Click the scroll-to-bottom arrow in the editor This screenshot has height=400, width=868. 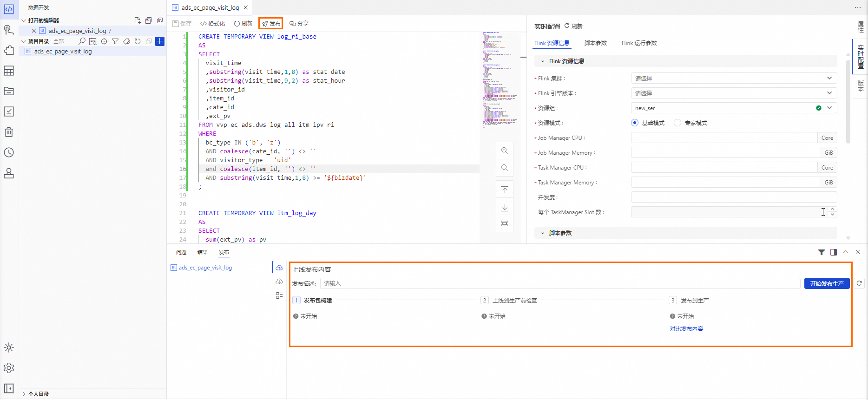pyautogui.click(x=505, y=207)
